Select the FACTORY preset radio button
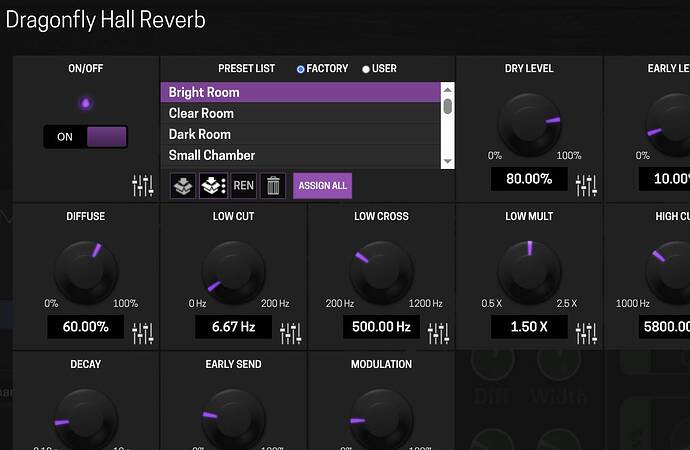690x450 pixels. point(301,69)
